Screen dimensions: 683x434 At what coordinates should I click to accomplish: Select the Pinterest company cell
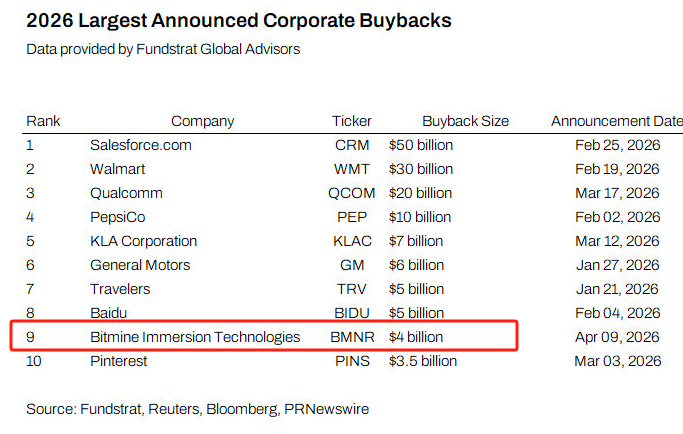click(118, 361)
